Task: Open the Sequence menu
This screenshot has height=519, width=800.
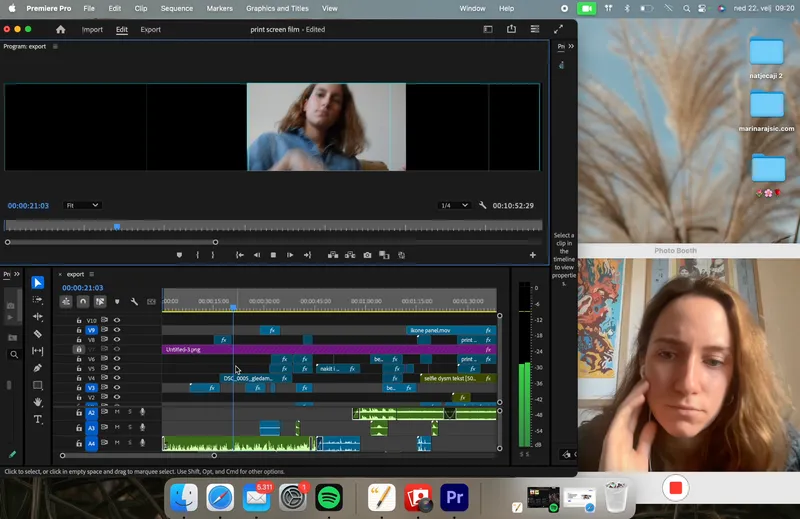Action: [177, 8]
